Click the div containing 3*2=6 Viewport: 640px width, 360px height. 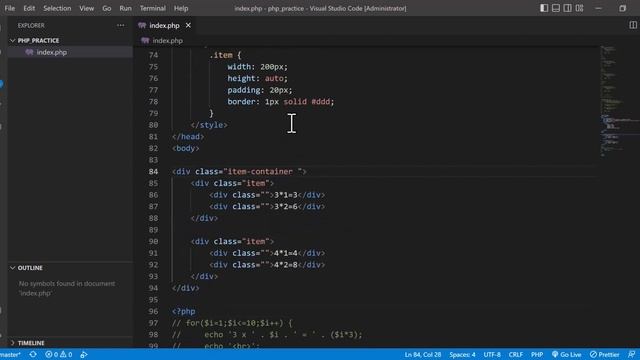click(x=267, y=207)
